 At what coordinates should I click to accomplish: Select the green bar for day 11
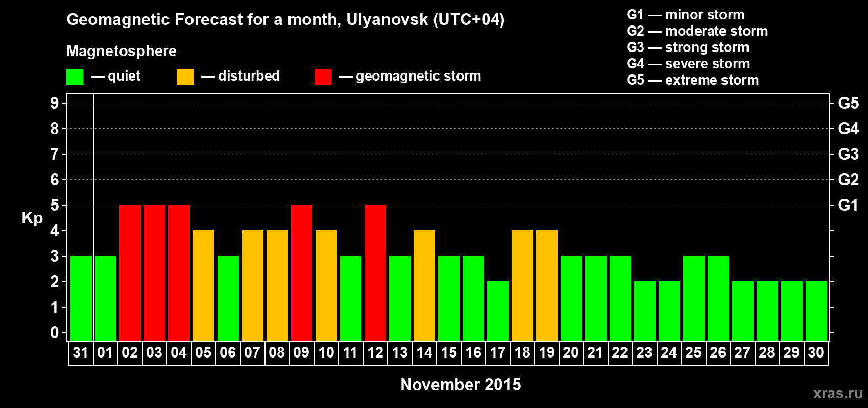351,298
